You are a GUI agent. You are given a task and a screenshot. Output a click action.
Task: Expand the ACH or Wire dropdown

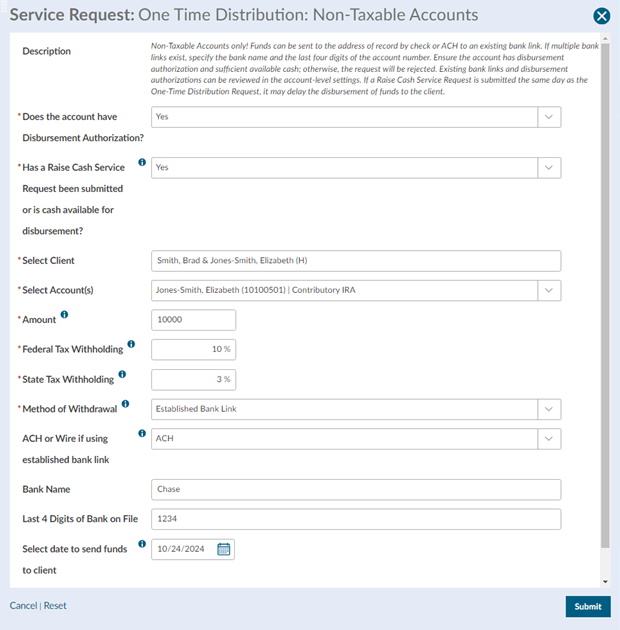pyautogui.click(x=549, y=439)
